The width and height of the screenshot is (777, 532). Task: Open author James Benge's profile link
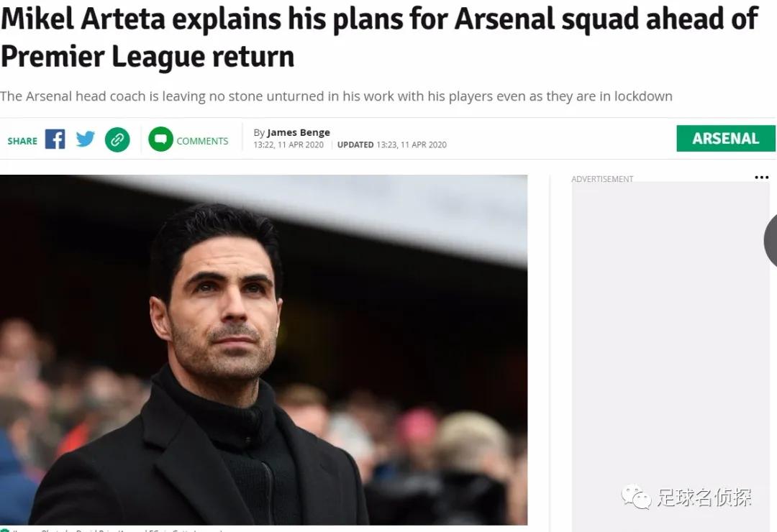(x=299, y=132)
